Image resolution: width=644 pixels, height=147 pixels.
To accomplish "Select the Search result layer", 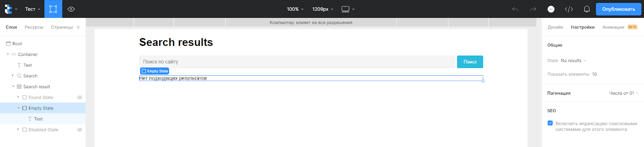I will tap(43, 87).
